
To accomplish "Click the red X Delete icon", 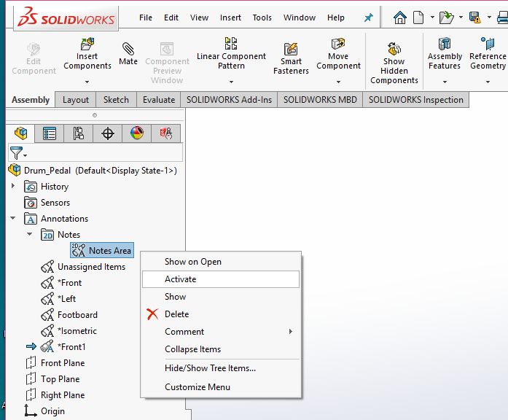I will 152,314.
